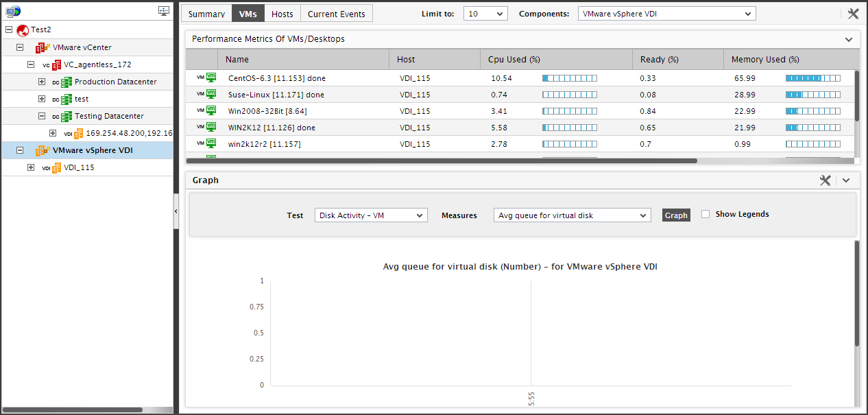
Task: Click memory usage bar for CentOS-6.3 row
Action: pyautogui.click(x=813, y=78)
